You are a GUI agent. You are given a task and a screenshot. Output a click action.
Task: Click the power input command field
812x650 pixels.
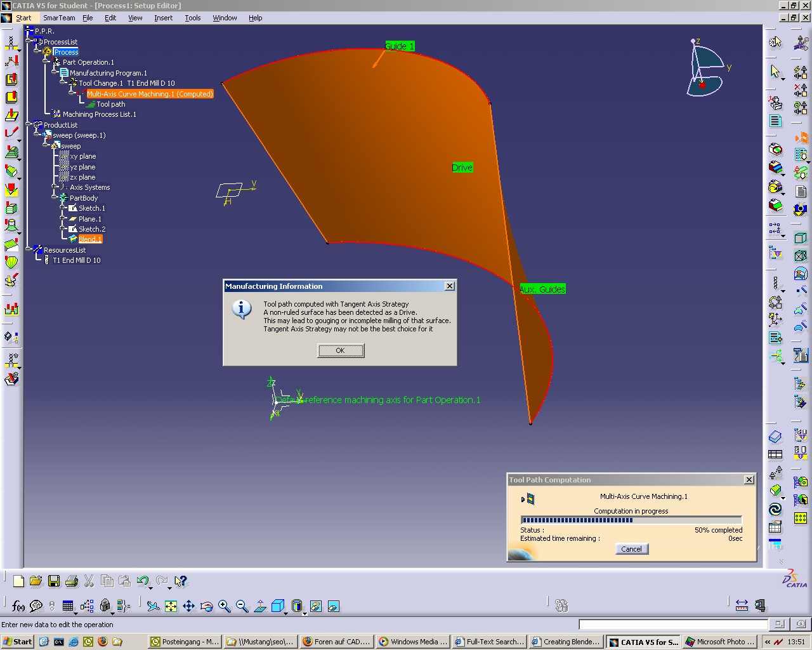tap(673, 625)
